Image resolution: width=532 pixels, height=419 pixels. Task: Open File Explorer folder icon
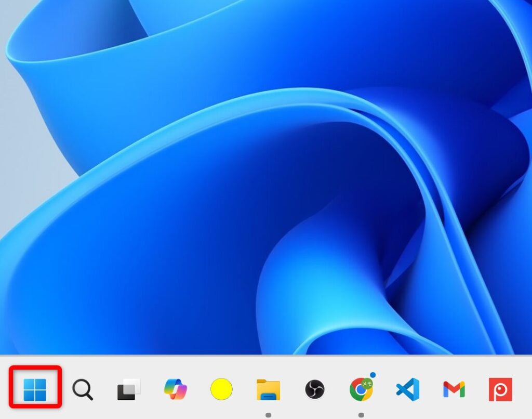pyautogui.click(x=268, y=389)
